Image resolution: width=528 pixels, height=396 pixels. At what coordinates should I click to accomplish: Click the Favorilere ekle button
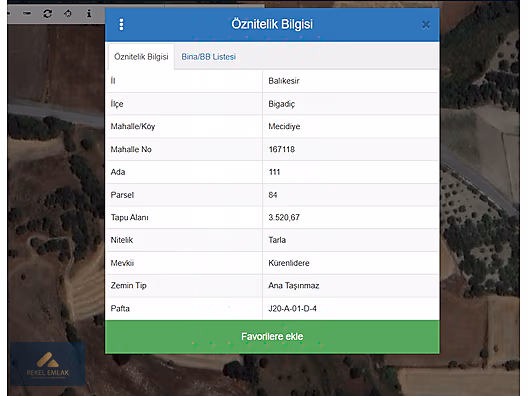(x=272, y=337)
